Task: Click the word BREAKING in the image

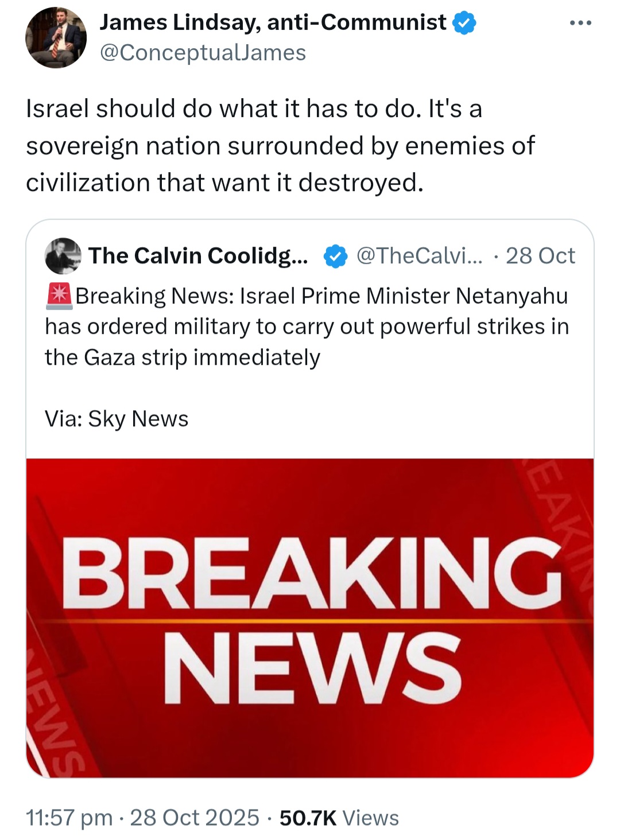Action: click(x=311, y=573)
